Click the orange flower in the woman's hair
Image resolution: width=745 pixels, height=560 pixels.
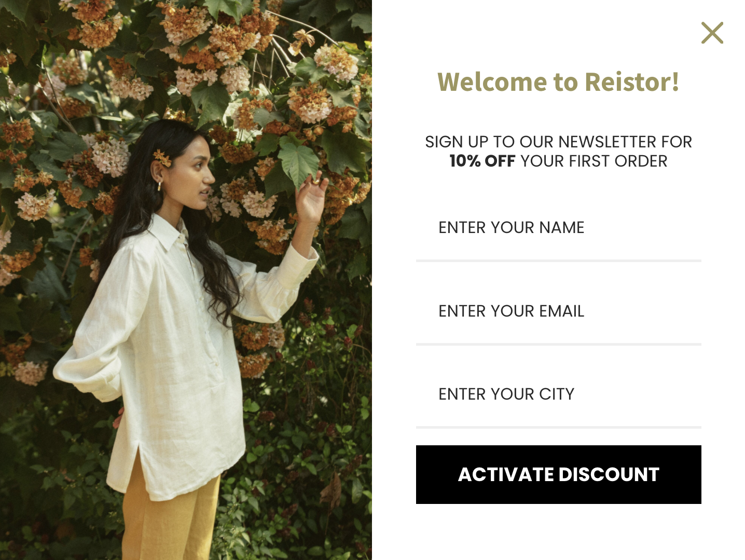coord(162,157)
